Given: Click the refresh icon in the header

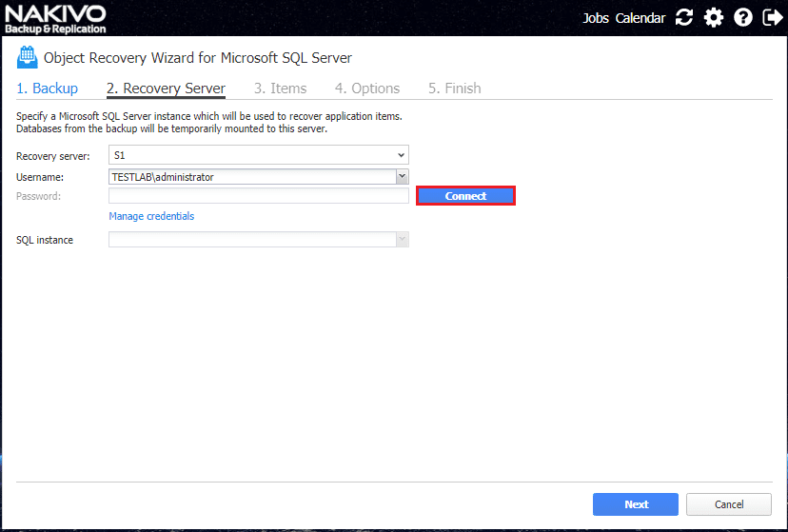Looking at the screenshot, I should 684,18.
